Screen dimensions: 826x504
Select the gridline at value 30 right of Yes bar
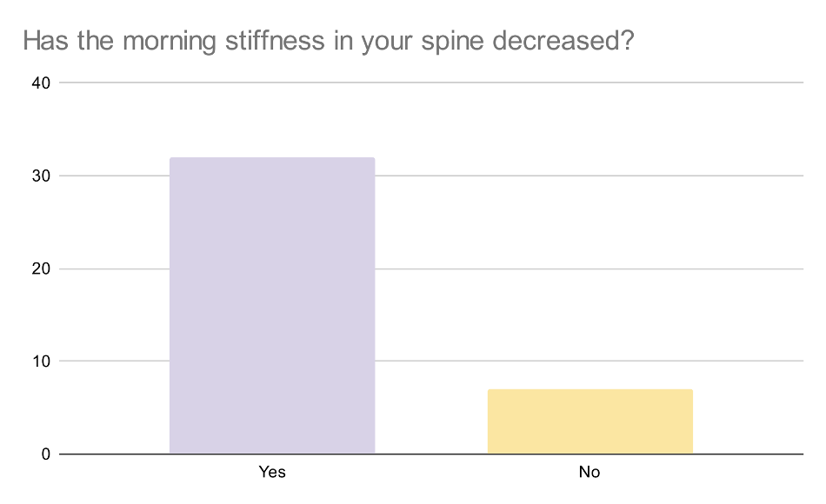(x=430, y=176)
